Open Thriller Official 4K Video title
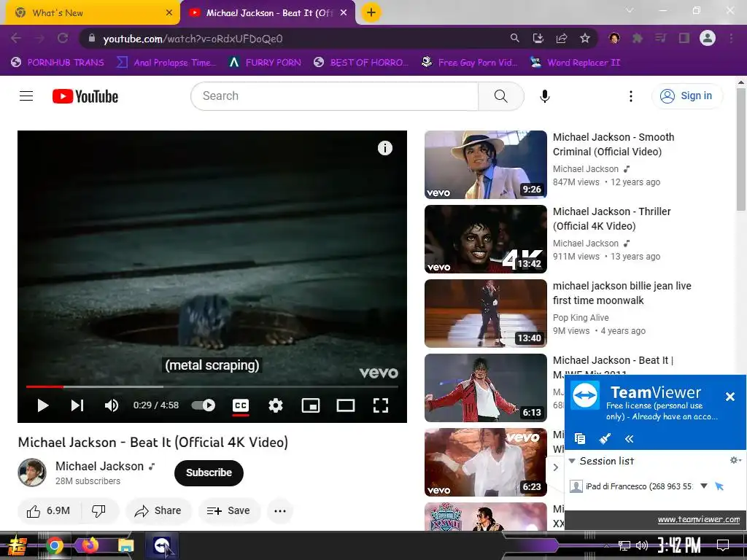This screenshot has width=747, height=560. (x=612, y=219)
